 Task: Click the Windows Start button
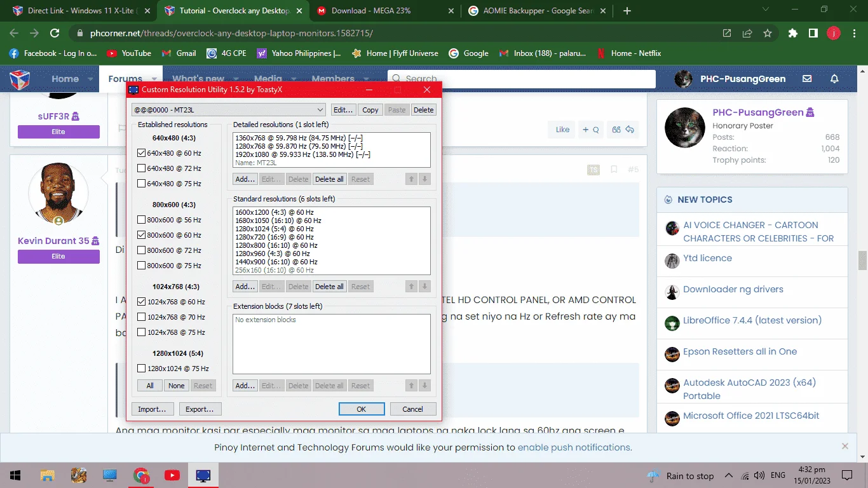(x=15, y=475)
